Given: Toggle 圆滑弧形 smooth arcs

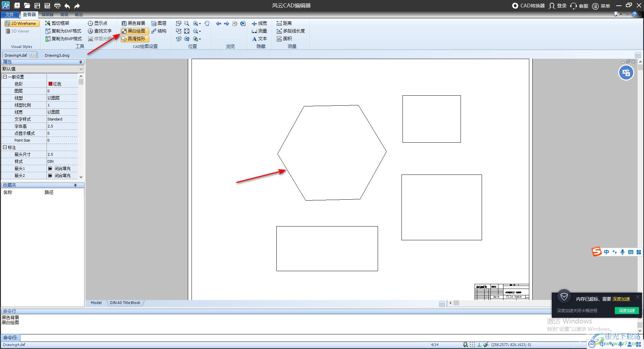Looking at the screenshot, I should 135,39.
